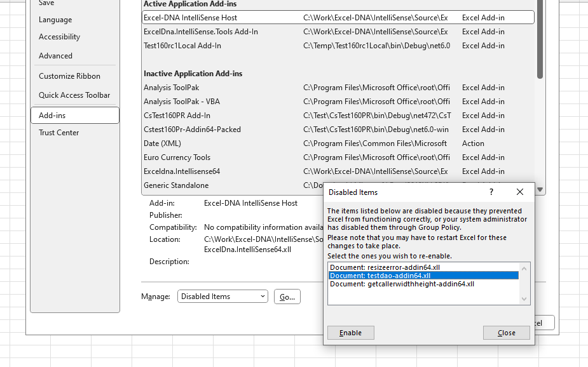
Task: Select the Analysis ToolPak row
Action: coord(338,88)
